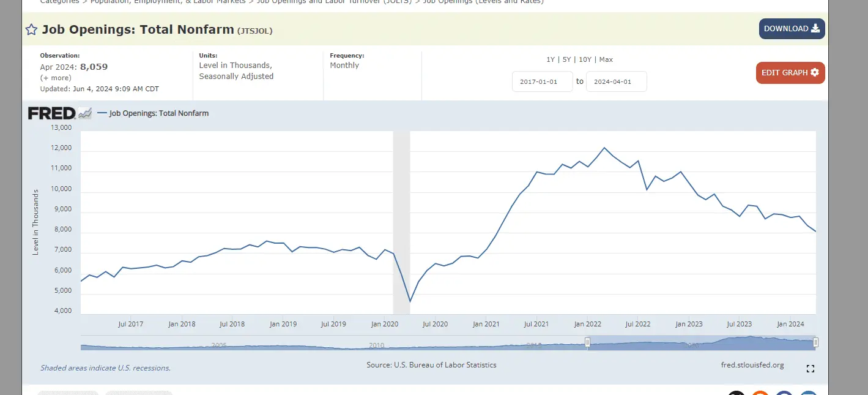Click the right handle of range slider

click(815, 343)
